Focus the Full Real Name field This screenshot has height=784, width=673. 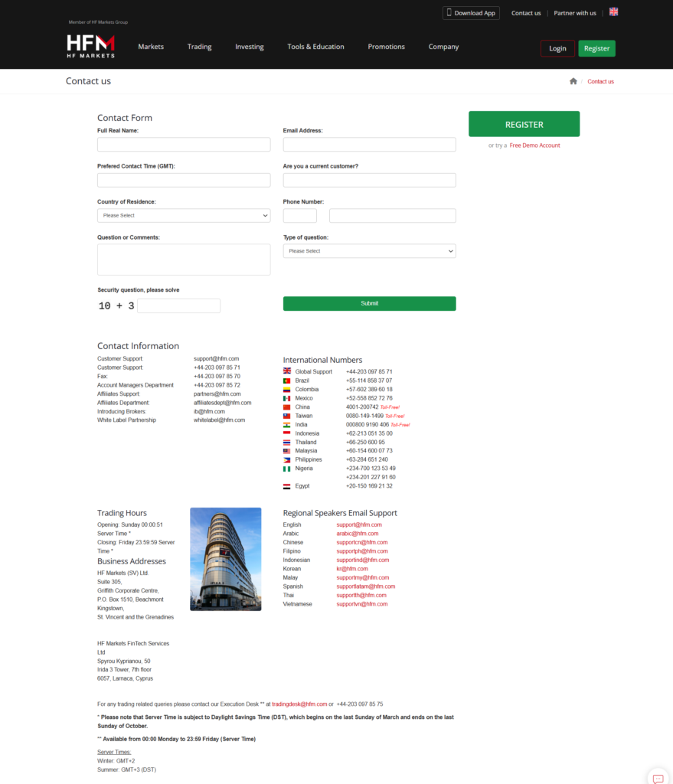click(x=184, y=145)
